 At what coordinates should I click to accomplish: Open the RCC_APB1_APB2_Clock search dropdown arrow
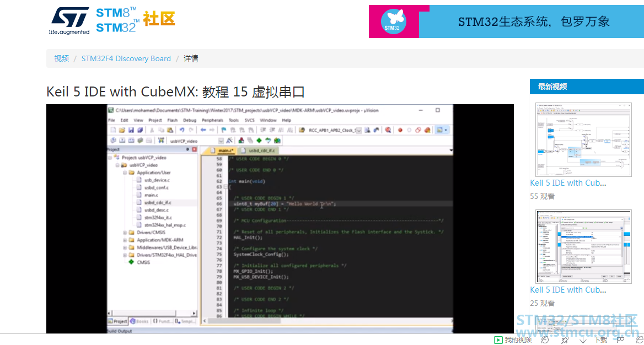[x=358, y=130]
